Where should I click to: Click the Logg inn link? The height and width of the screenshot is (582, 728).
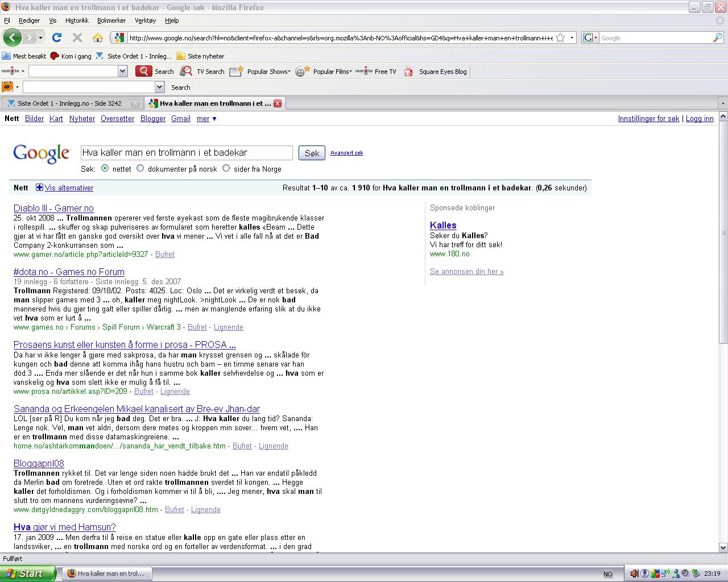click(x=700, y=118)
